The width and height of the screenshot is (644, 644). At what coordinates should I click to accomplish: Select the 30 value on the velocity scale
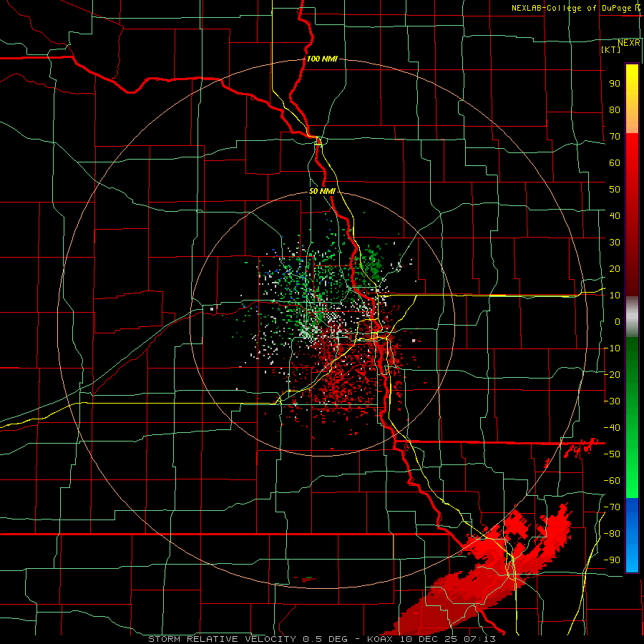click(x=615, y=243)
